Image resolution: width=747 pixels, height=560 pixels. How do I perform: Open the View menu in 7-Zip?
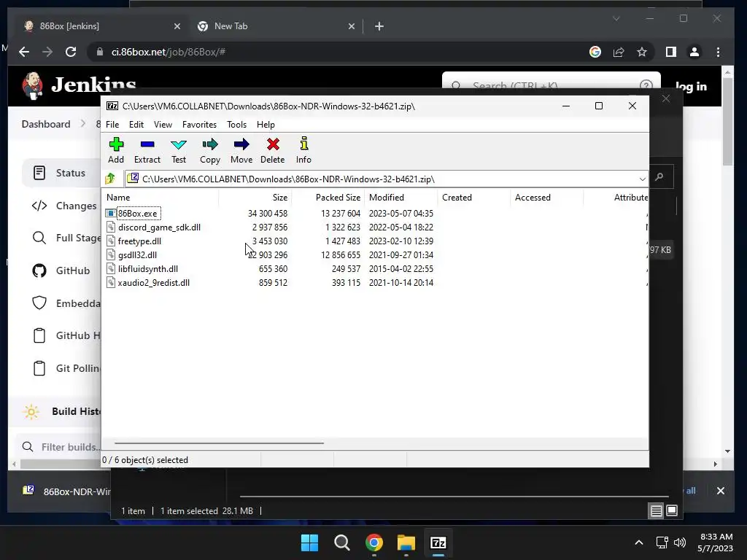pos(163,124)
